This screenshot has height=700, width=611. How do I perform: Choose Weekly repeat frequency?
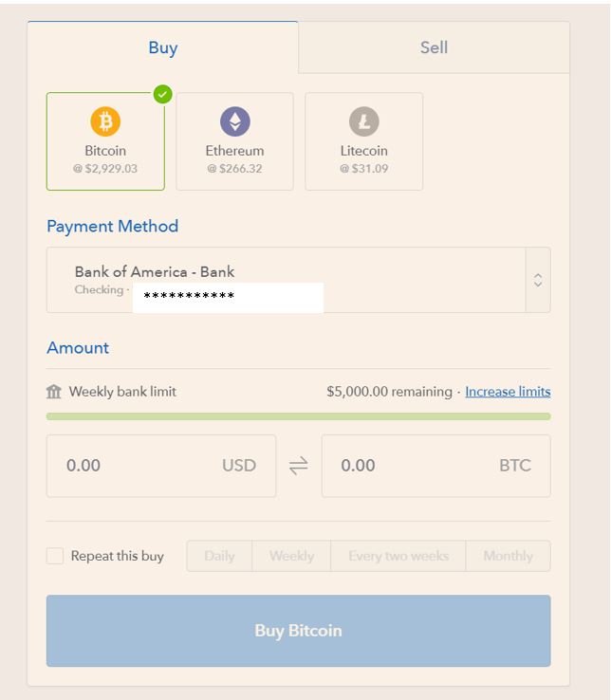click(x=291, y=556)
